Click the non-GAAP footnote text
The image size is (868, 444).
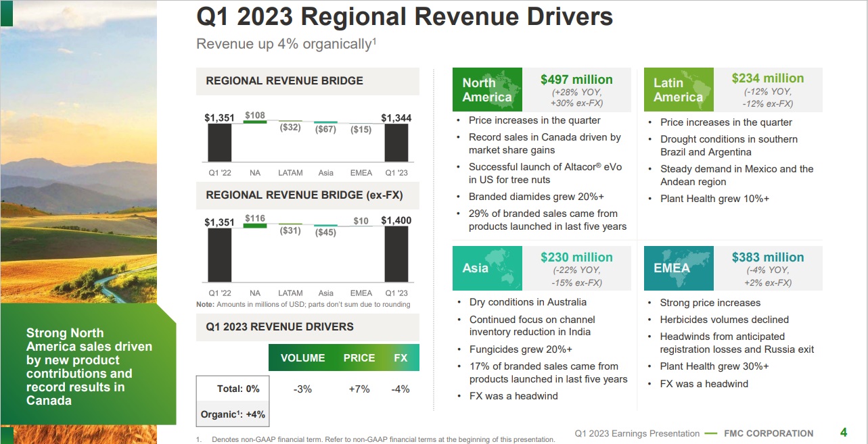point(383,439)
